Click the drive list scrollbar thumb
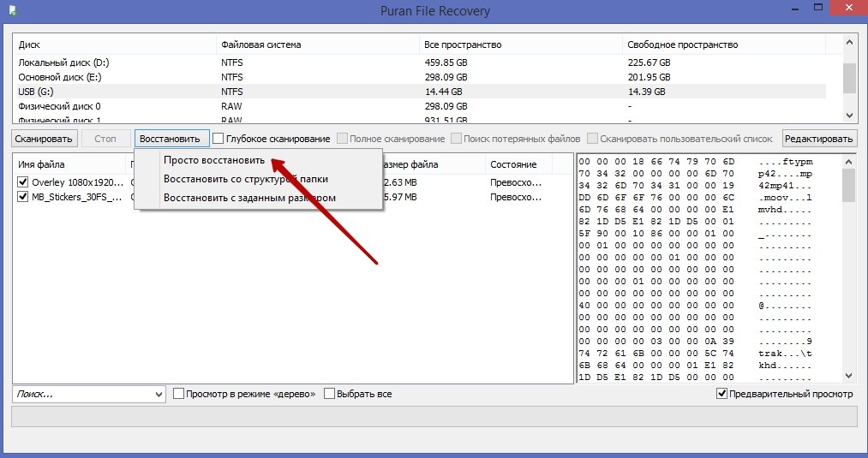This screenshot has height=458, width=868. (850, 78)
